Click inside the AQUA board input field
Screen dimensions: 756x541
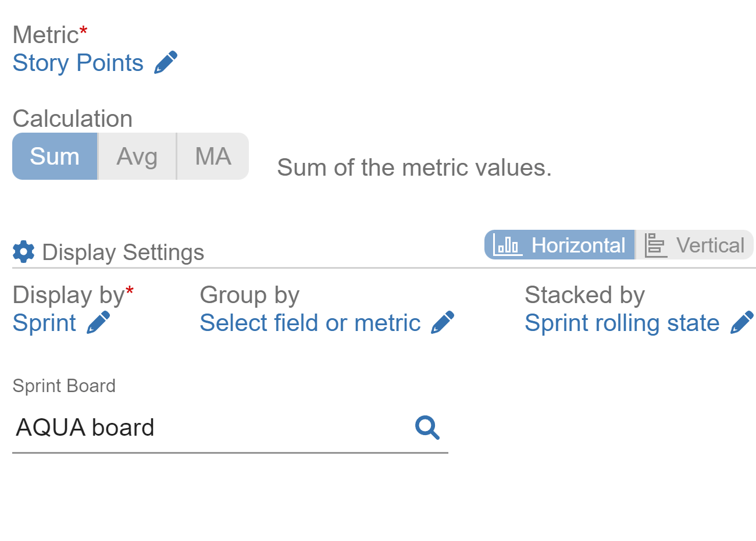click(x=174, y=428)
